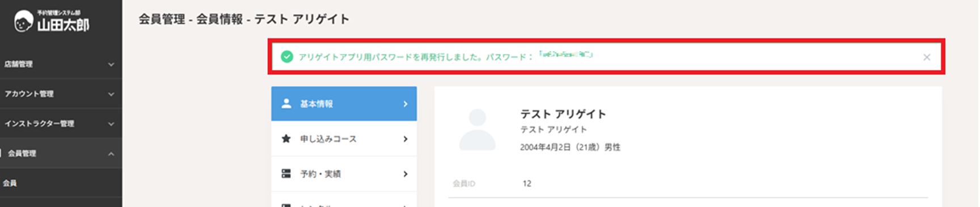The image size is (980, 207).
Task: Select the 会員管理 sidebar menu
Action: click(x=61, y=153)
